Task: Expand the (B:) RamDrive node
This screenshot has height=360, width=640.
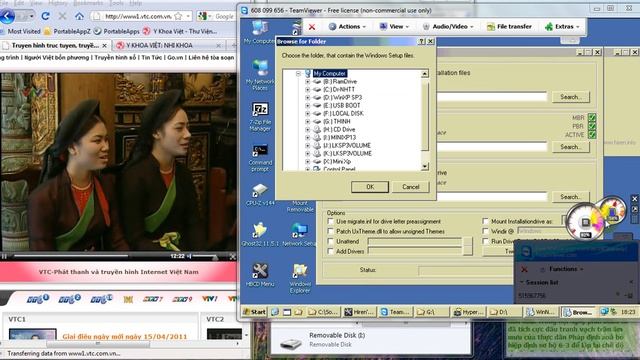Action: (307, 82)
